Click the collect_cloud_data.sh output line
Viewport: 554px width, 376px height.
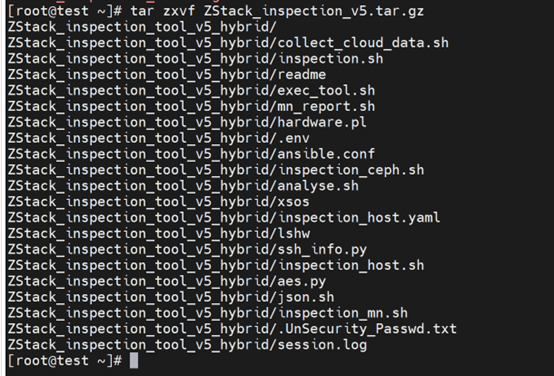coord(228,43)
